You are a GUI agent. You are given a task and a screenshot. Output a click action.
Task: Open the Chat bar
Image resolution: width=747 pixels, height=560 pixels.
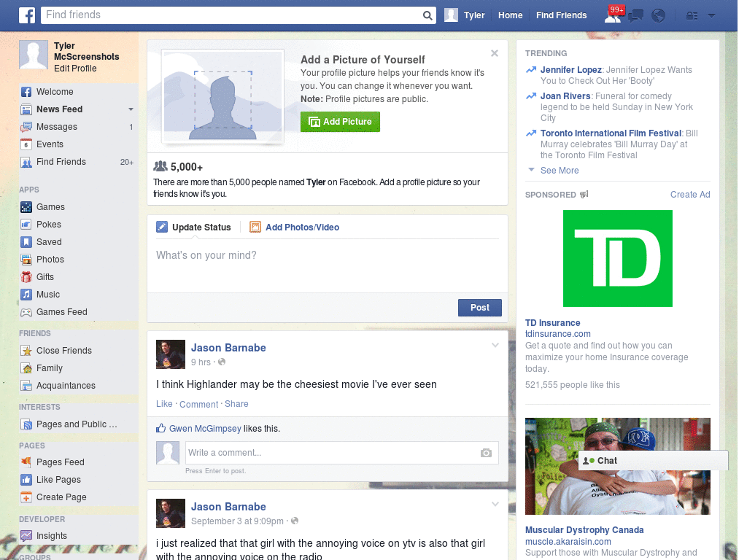click(653, 461)
